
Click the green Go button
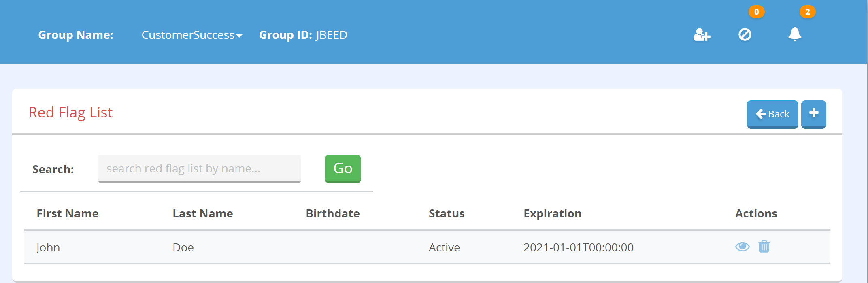pyautogui.click(x=343, y=169)
